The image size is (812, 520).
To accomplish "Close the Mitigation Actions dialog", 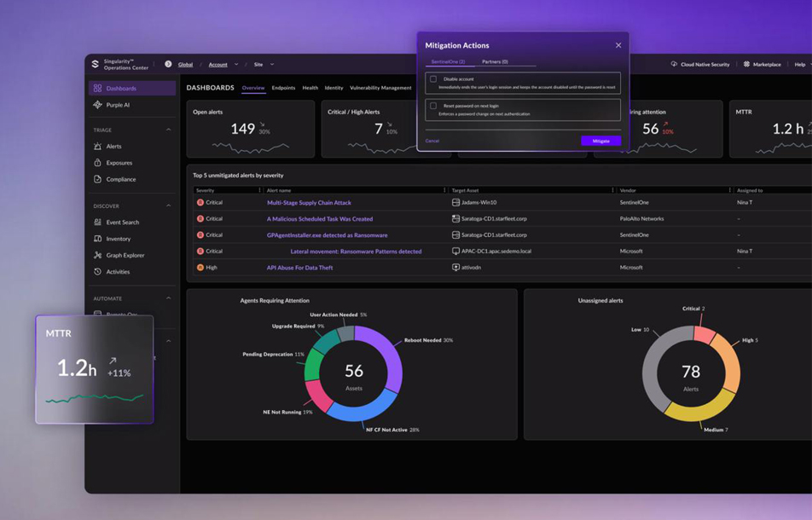I will point(618,45).
